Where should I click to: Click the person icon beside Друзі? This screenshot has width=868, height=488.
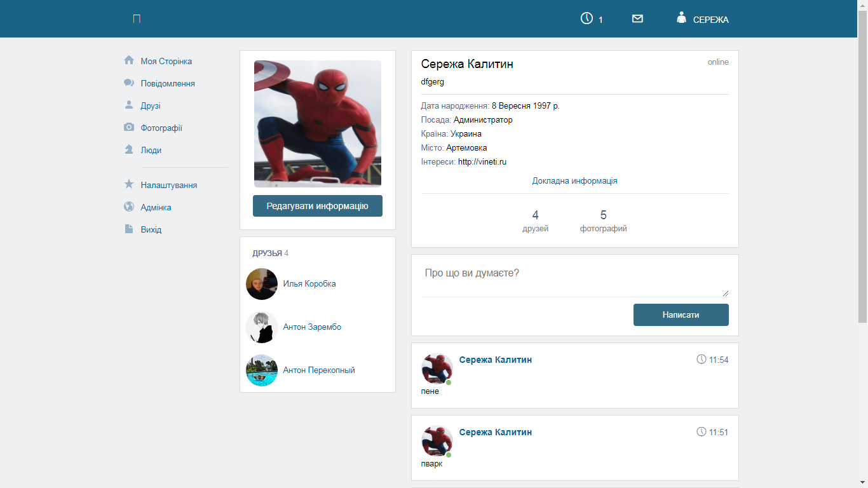coord(129,105)
